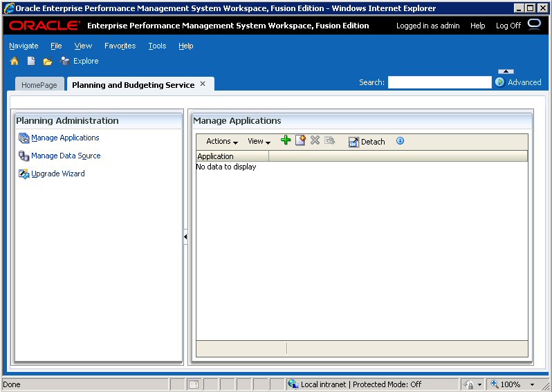Open the File menu
This screenshot has width=552, height=392.
(x=56, y=46)
